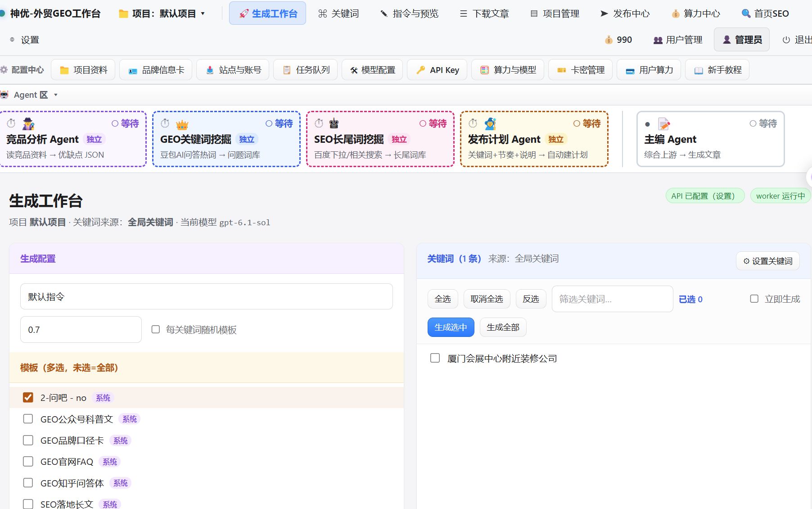This screenshot has width=812, height=509.
Task: Enable 每关键词随机模板 checkbox
Action: point(156,329)
